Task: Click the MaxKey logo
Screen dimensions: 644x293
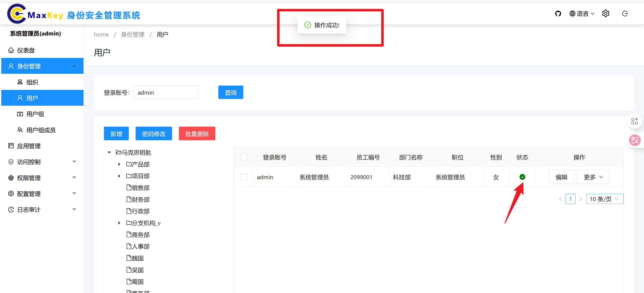Action: click(17, 14)
